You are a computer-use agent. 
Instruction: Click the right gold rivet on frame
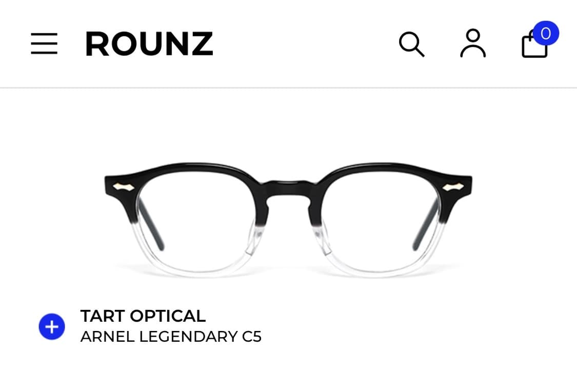pos(453,187)
